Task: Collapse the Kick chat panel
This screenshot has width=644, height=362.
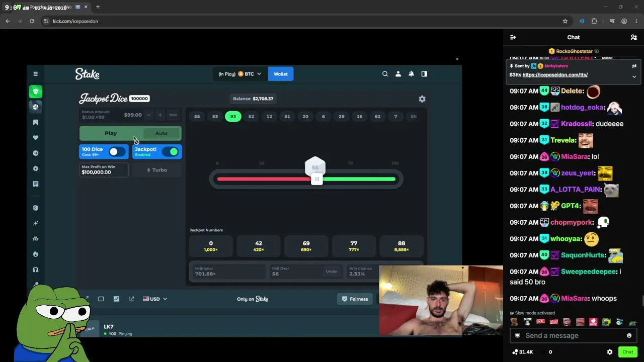Action: 513,37
